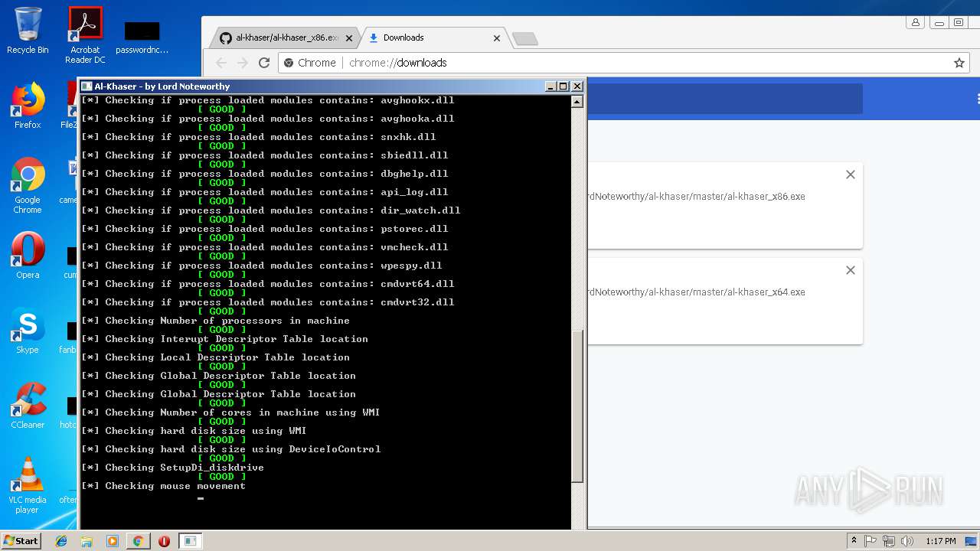980x551 pixels.
Task: Open VLC media player shortcut
Action: (28, 486)
